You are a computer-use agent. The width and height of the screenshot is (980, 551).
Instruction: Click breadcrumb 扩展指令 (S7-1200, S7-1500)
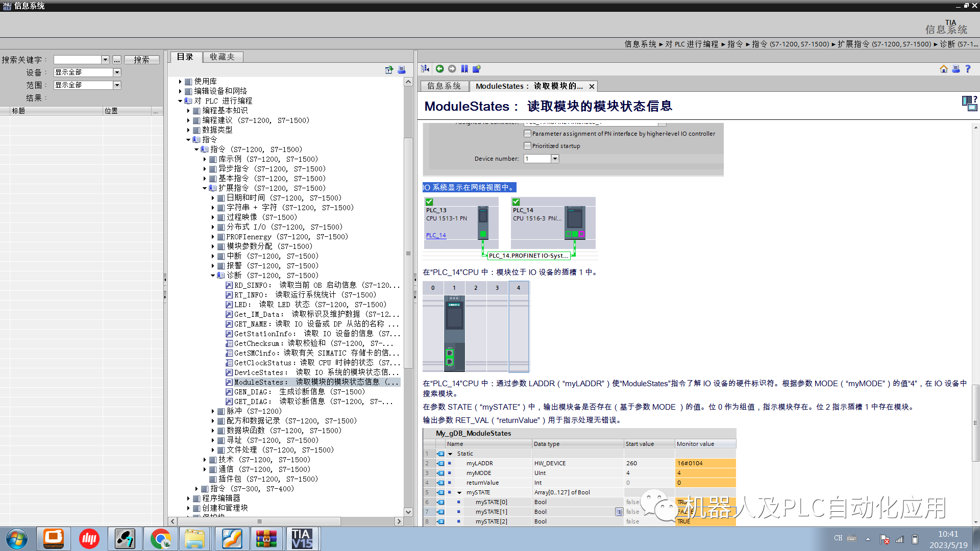[x=884, y=44]
